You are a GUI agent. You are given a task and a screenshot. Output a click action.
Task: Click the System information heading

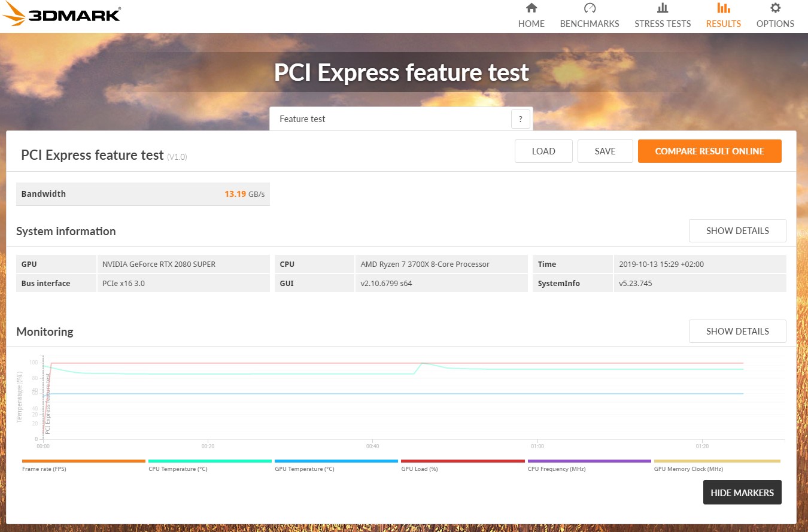66,232
